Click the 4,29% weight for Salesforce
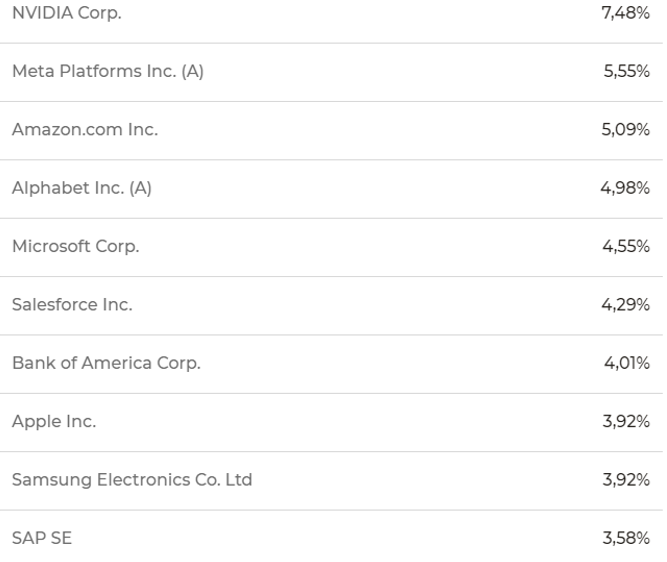Viewport: 667px width, 562px height. (625, 305)
